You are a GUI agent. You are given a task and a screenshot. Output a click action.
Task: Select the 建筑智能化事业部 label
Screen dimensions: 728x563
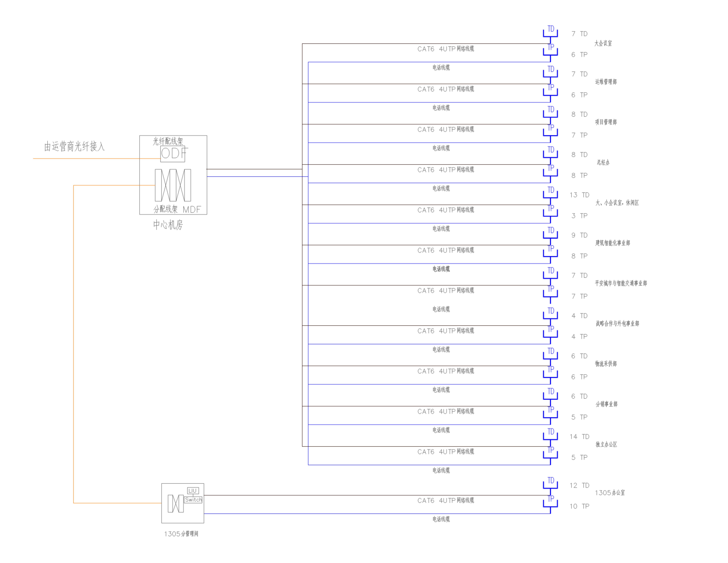coord(613,243)
